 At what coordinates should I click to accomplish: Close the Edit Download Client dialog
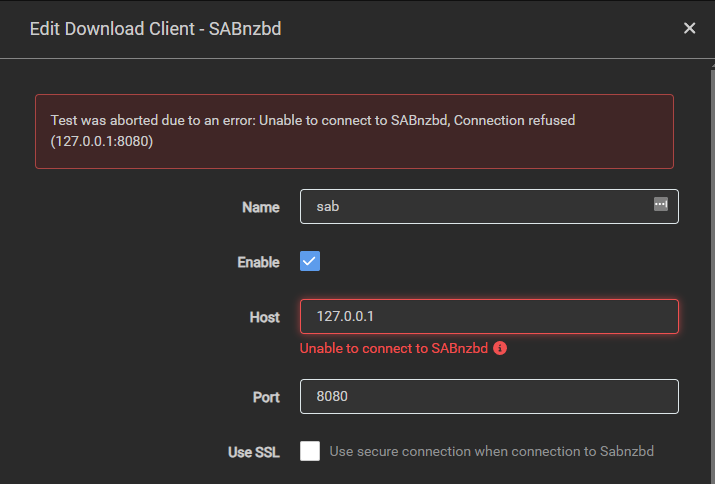(689, 28)
